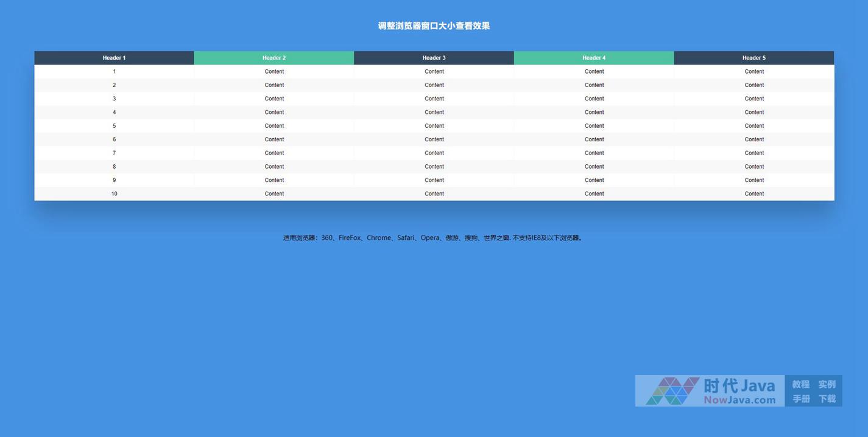Image resolution: width=868 pixels, height=437 pixels.
Task: Select Header 5 Content cell in row 1
Action: pyautogui.click(x=754, y=72)
